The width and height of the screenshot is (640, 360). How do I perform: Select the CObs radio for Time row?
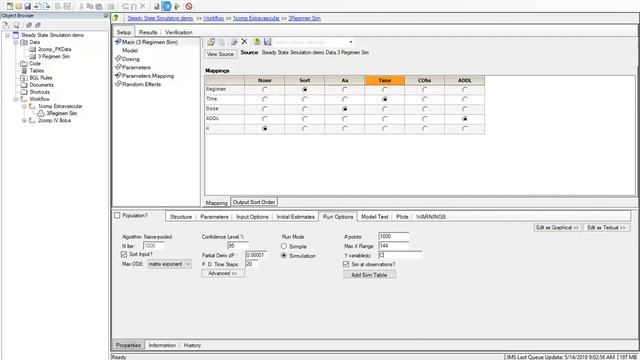coord(424,99)
